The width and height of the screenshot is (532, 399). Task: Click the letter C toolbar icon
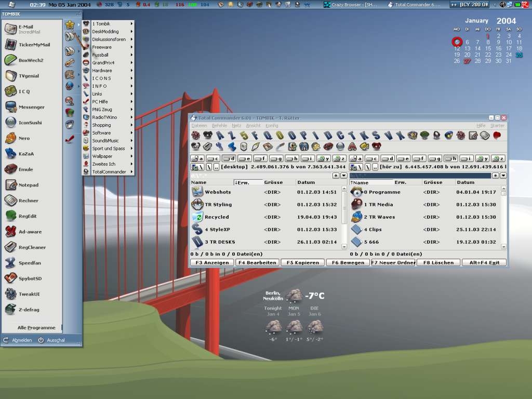pyautogui.click(x=340, y=136)
